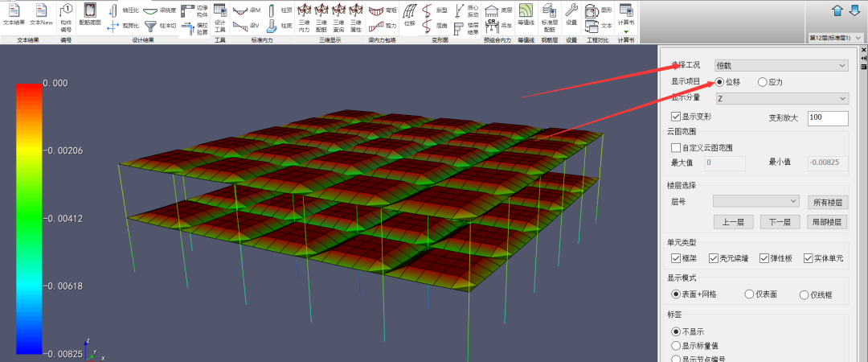Open 三维配筋 3D reinforcement view

click(x=321, y=18)
